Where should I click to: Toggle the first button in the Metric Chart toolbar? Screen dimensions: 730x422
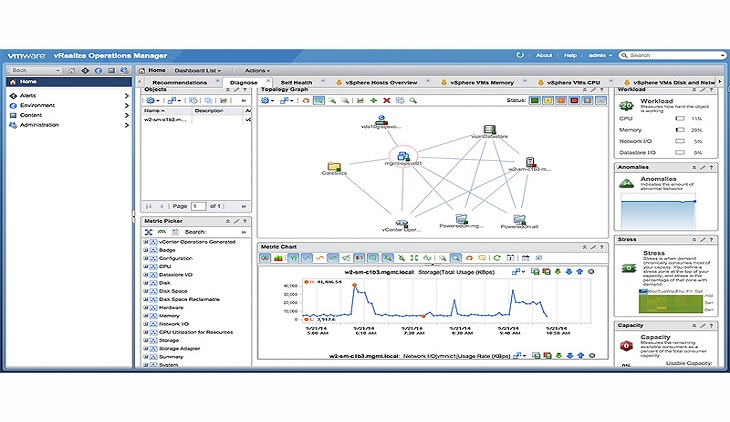pos(265,258)
